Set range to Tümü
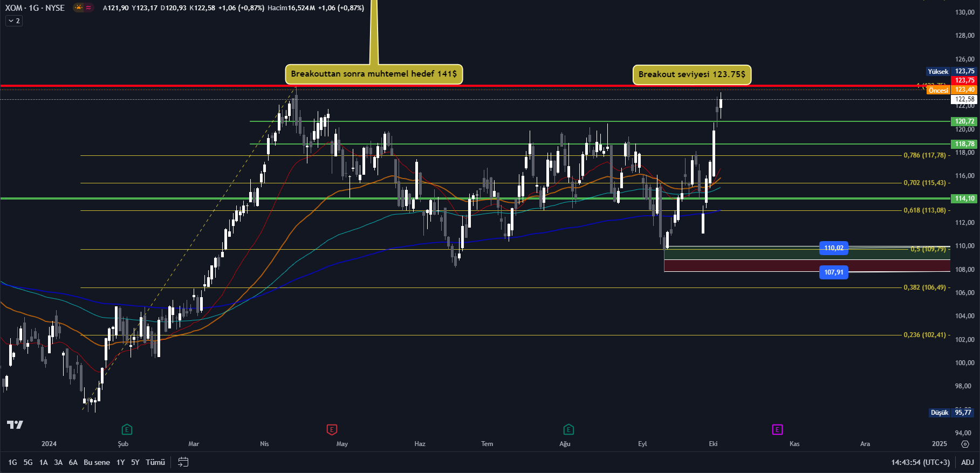Screen dimensions: 980x473 point(155,462)
